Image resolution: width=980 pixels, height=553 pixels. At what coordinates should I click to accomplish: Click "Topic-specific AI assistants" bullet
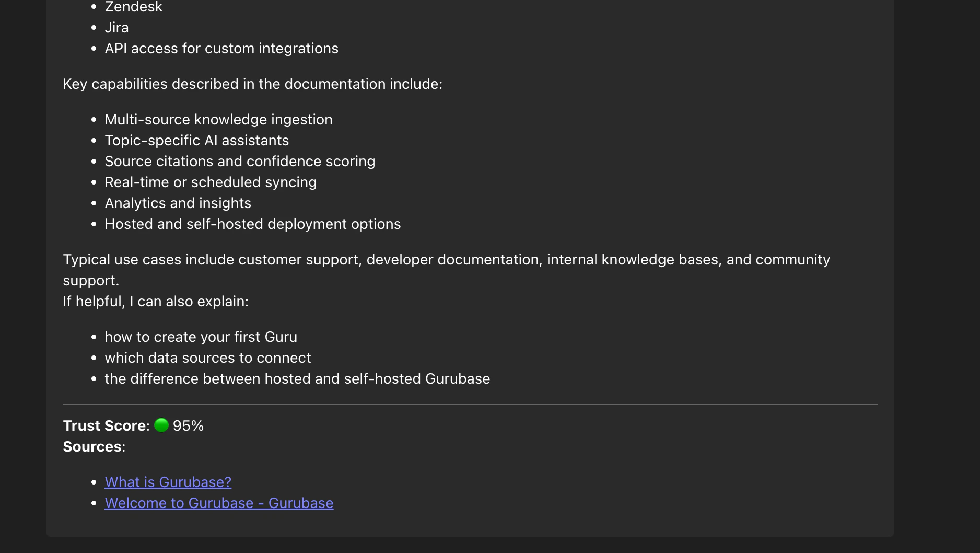[x=196, y=140]
